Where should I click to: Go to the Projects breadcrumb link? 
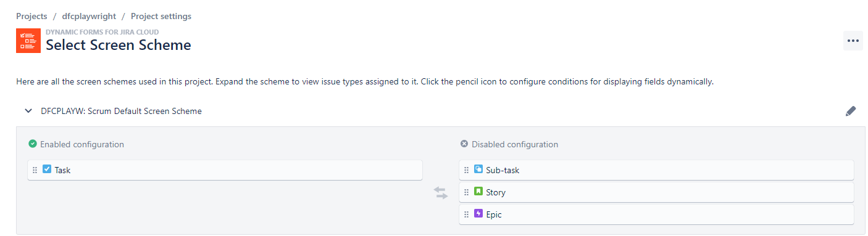tap(31, 17)
